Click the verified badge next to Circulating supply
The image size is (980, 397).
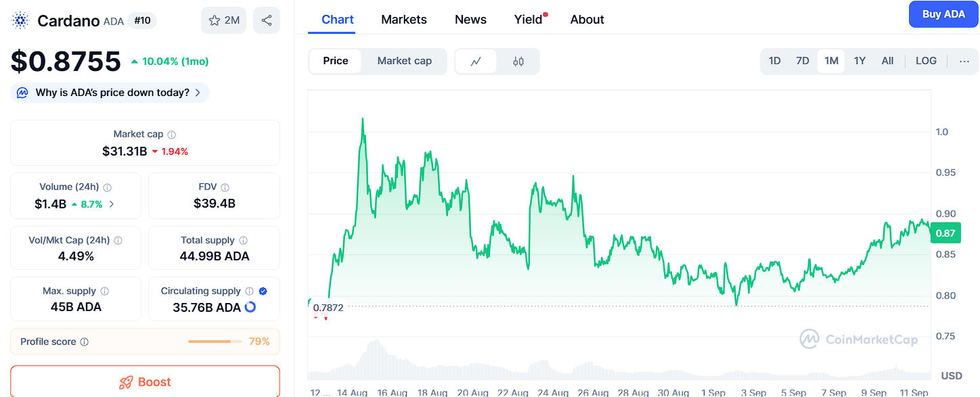263,291
